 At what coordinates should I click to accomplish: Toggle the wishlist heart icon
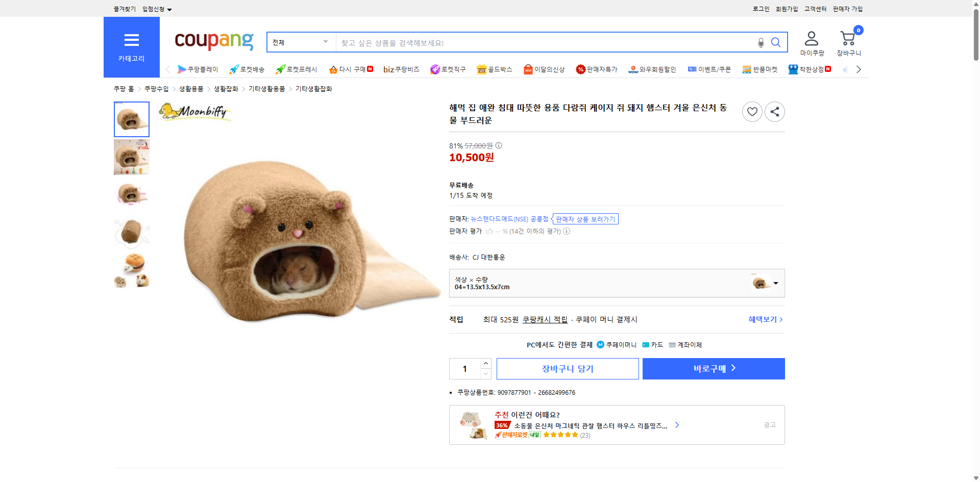click(x=752, y=111)
